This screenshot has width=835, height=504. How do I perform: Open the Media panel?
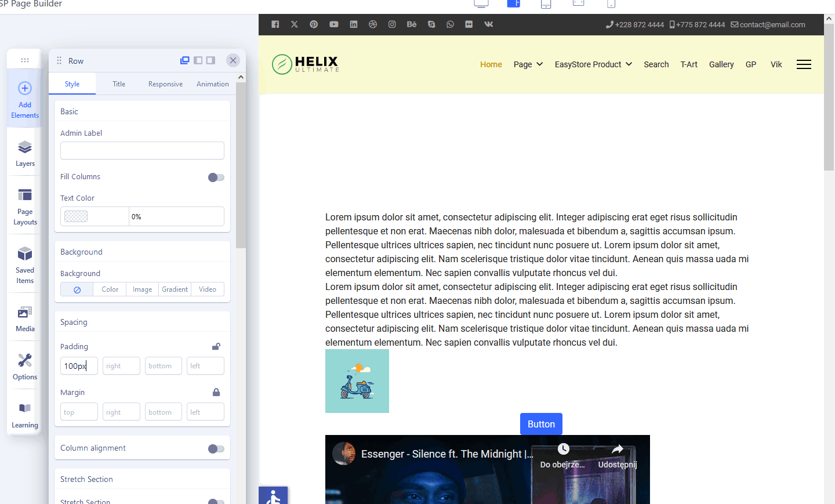[x=24, y=318]
